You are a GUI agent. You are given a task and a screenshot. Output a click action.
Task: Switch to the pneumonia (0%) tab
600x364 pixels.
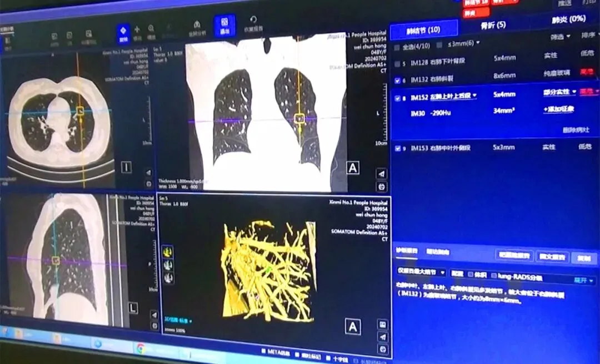point(569,19)
